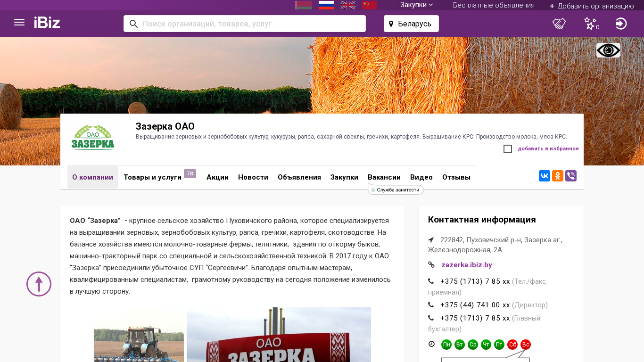The height and width of the screenshot is (362, 644).
Task: Click the 78 products count badge
Action: 190,173
